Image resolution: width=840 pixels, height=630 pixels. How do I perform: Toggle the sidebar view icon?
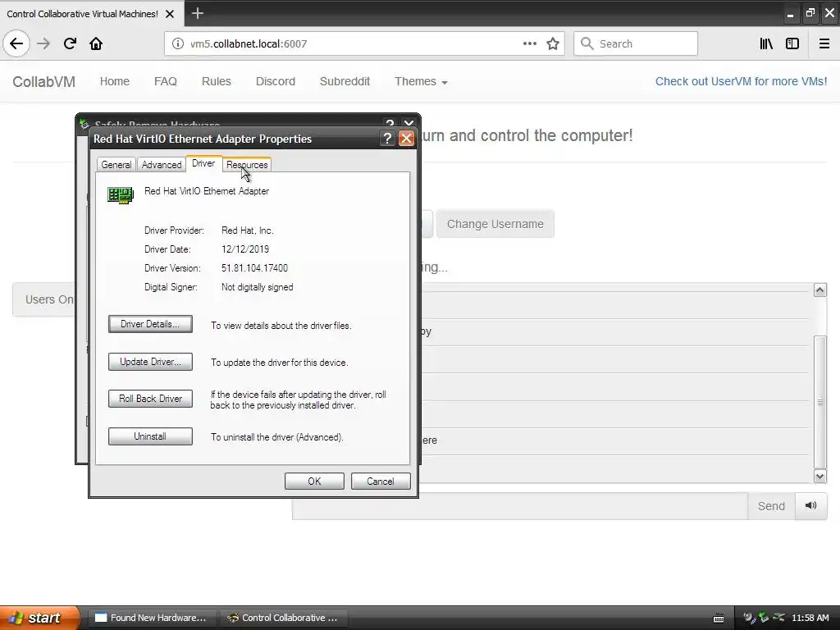(x=792, y=43)
